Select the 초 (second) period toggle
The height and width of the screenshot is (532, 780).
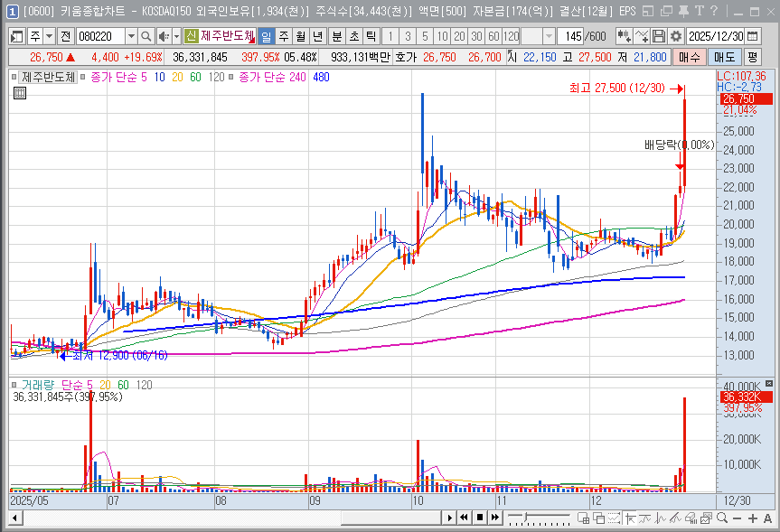pos(353,36)
